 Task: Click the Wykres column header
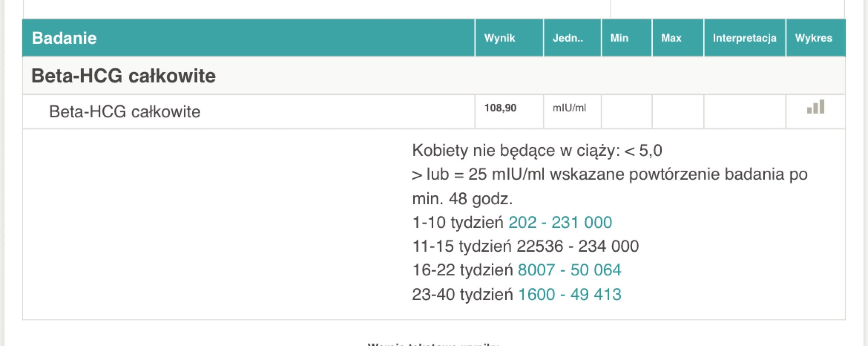[814, 38]
